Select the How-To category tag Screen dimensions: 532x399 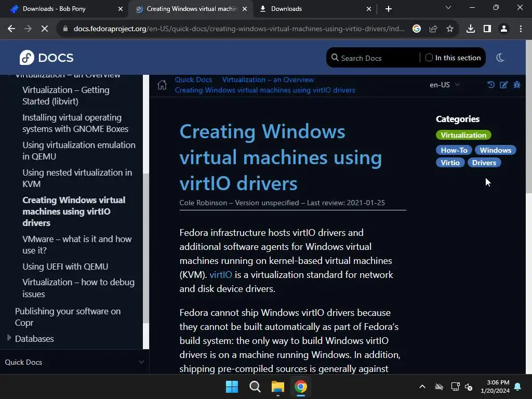[454, 150]
